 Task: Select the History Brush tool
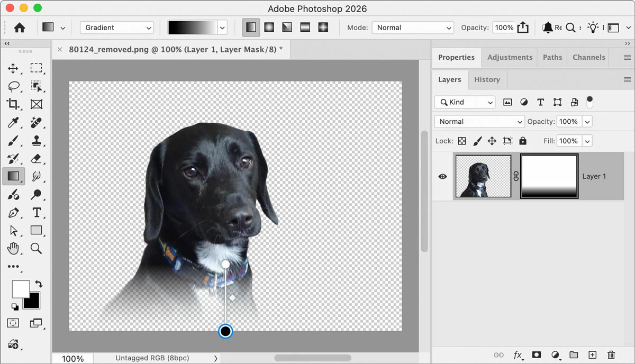[13, 158]
